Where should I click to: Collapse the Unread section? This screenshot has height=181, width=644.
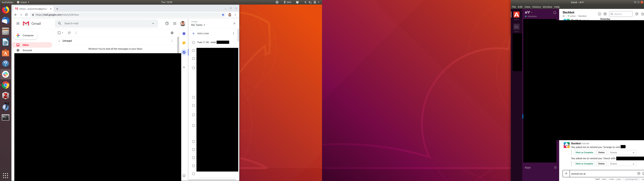[59, 41]
